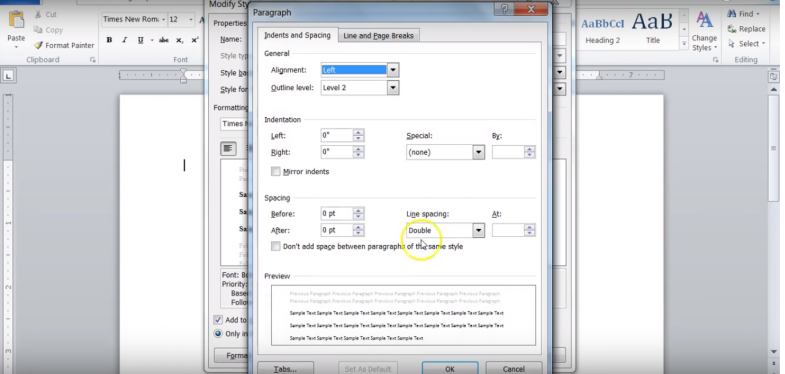Select the Indents and Spacing tab

(x=297, y=35)
